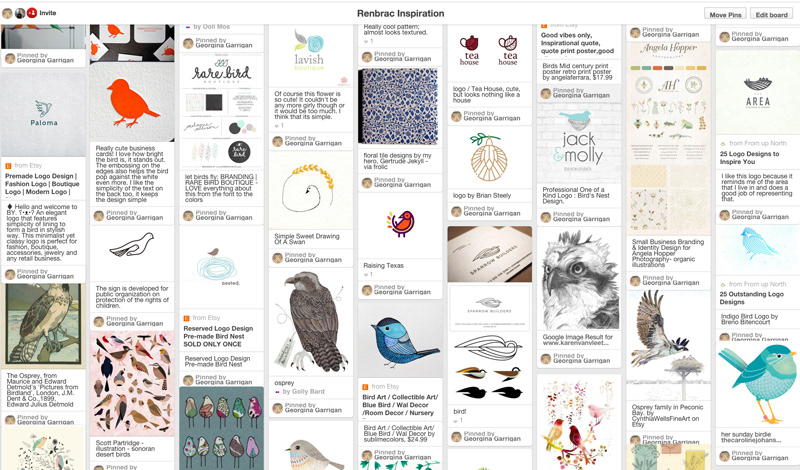
Task: Open the orange bird business card pin
Action: pyautogui.click(x=132, y=102)
